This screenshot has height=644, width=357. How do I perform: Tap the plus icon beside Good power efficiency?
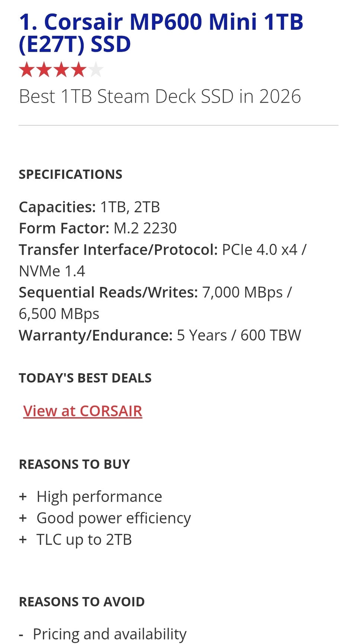(x=23, y=518)
